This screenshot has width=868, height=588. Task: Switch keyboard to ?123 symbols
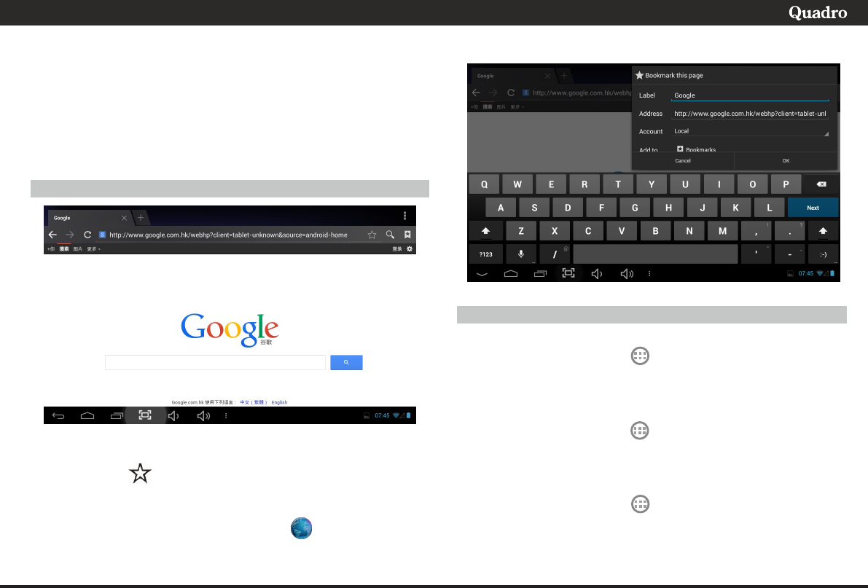pyautogui.click(x=485, y=254)
